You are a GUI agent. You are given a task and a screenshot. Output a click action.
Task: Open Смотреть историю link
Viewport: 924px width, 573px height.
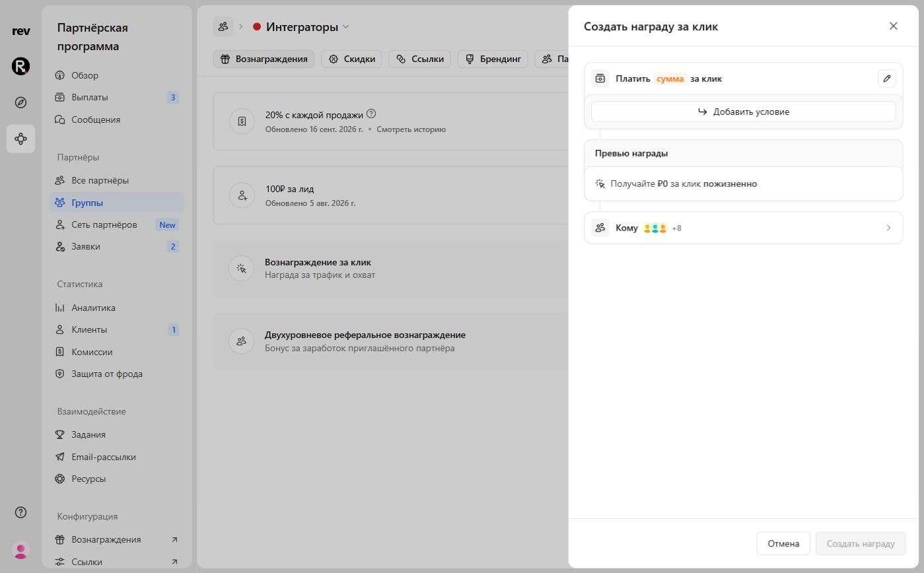411,129
